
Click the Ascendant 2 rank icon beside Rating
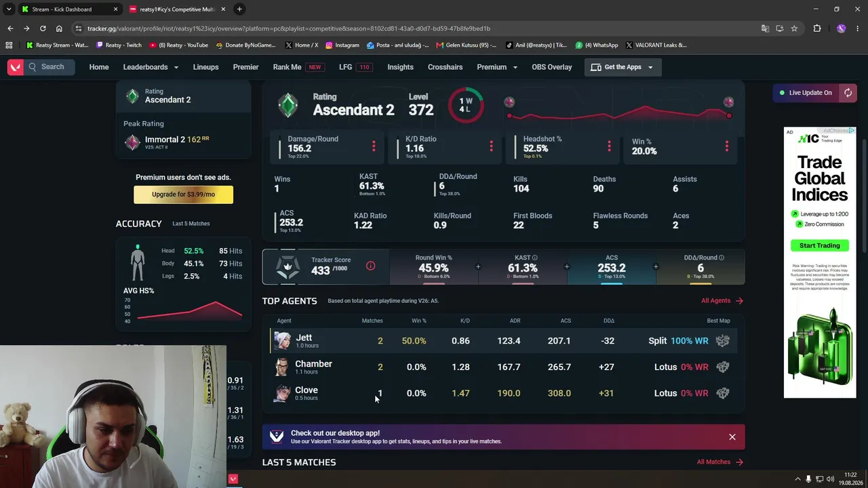tap(288, 104)
